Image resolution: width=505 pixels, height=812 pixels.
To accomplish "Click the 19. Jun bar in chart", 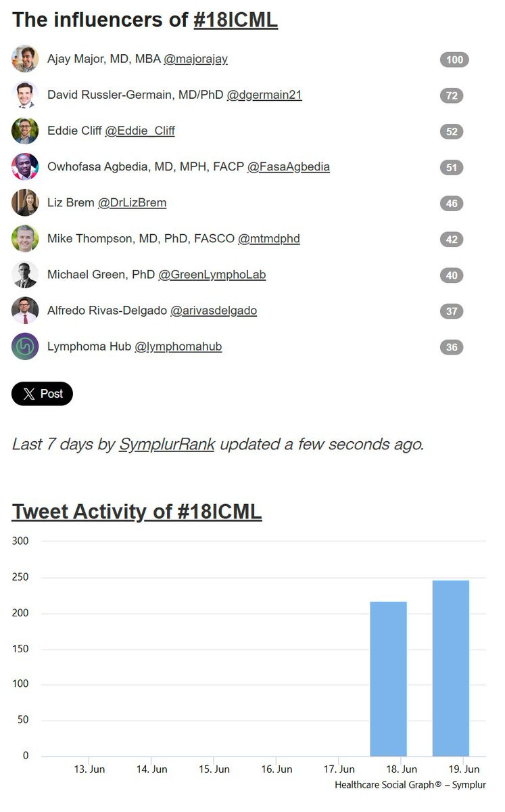I will [451, 668].
